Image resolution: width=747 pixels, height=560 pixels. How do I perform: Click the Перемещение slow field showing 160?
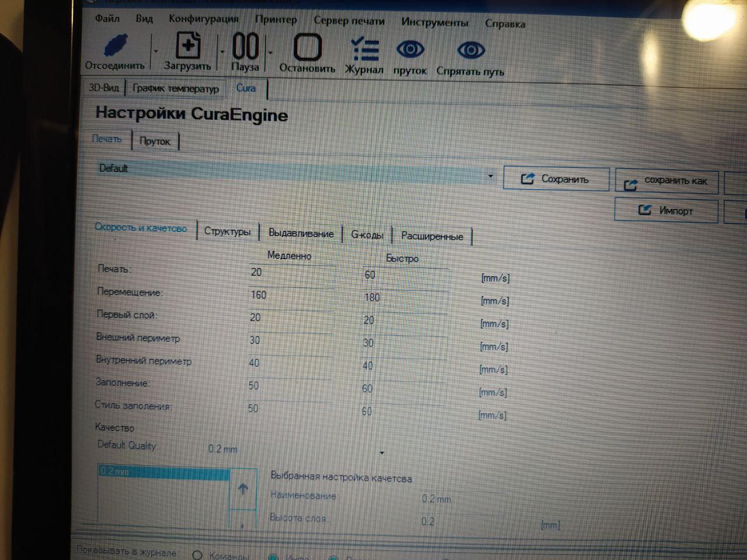coord(291,296)
